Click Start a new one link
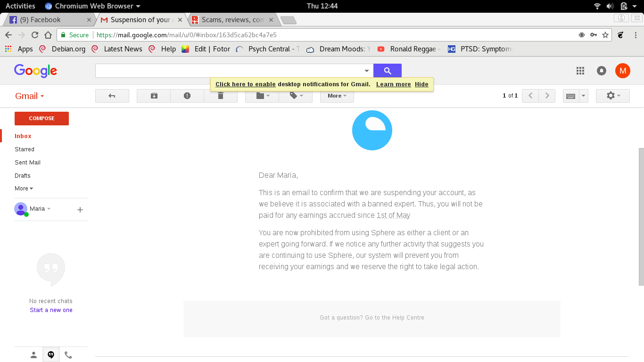This screenshot has width=644, height=362. [x=51, y=310]
